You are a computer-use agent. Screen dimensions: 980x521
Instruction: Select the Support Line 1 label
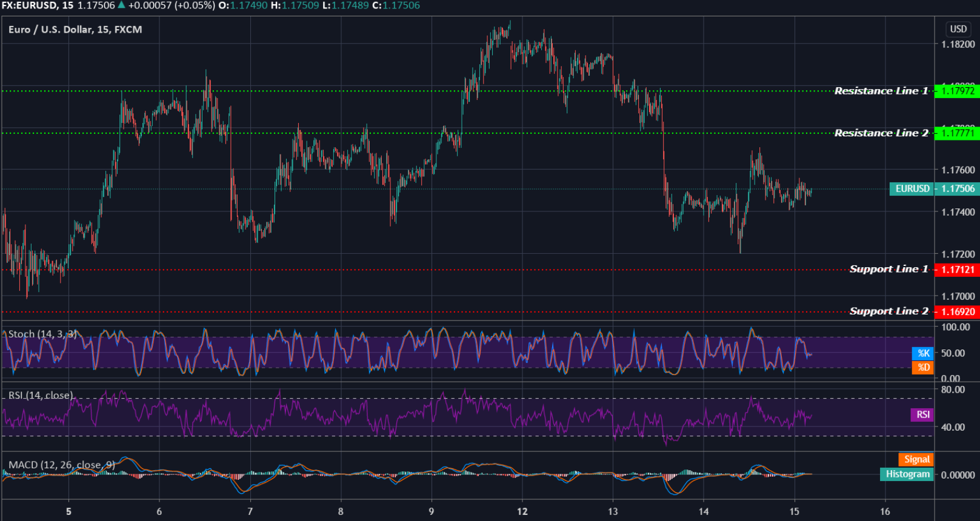point(888,269)
